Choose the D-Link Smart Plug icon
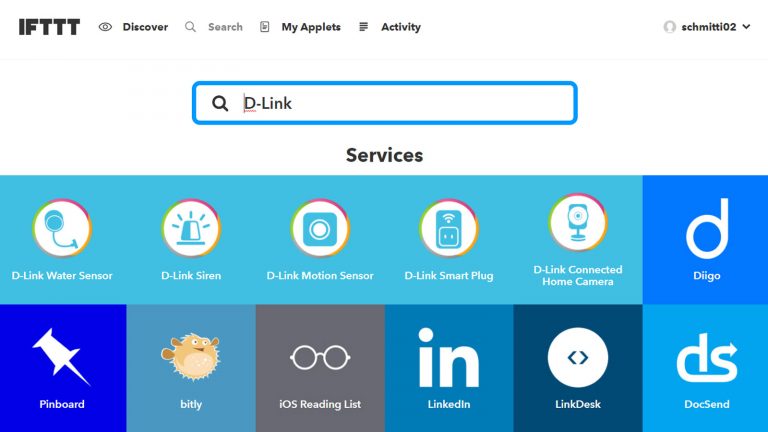This screenshot has width=768, height=432. point(449,228)
